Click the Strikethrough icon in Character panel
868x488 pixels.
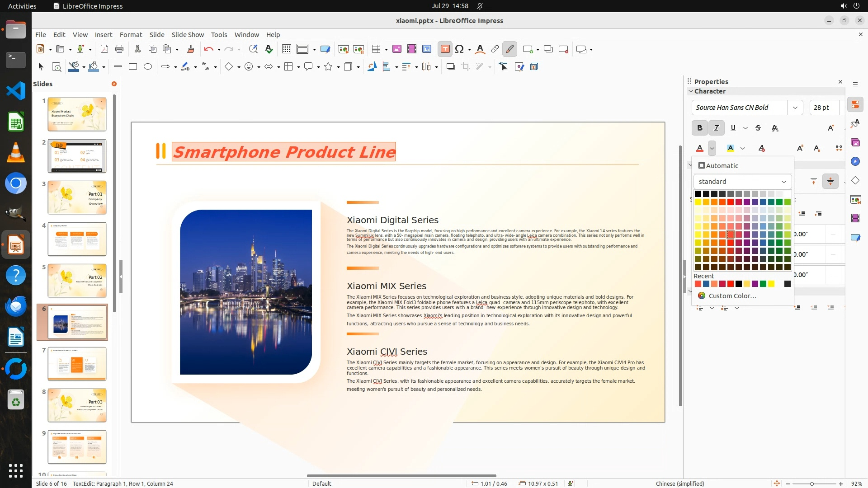coord(758,128)
